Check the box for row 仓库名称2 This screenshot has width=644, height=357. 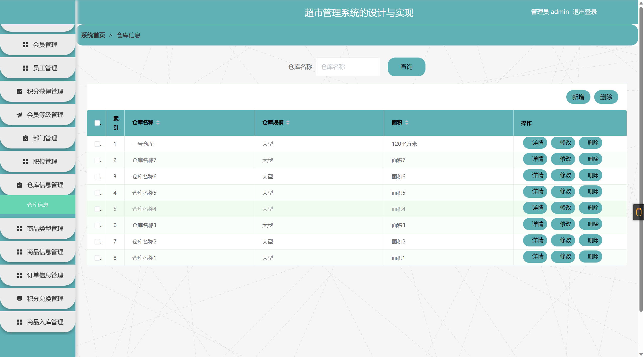(97, 242)
